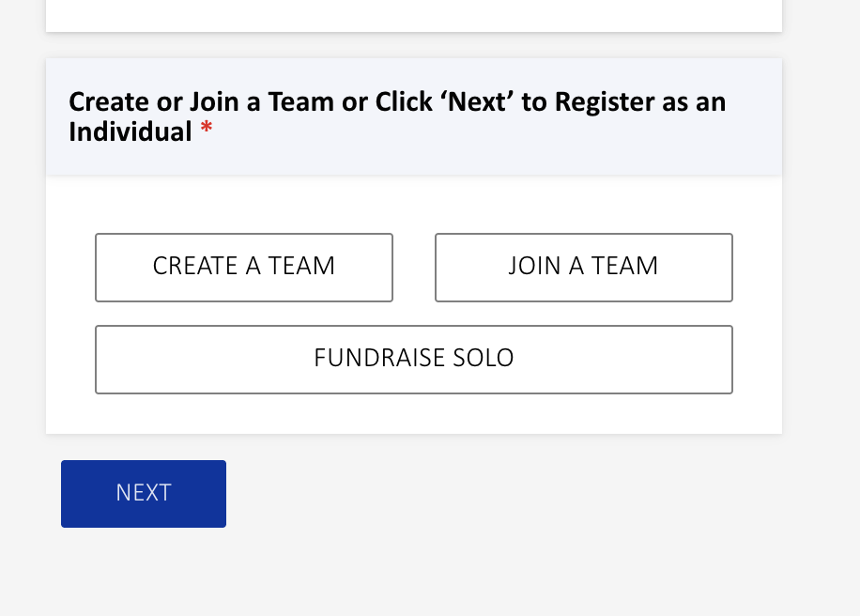860x616 pixels.
Task: Click the 'Register as an' text in heading
Action: coord(639,101)
